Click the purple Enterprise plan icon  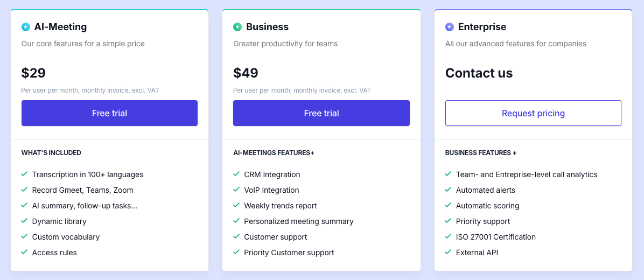pyautogui.click(x=450, y=27)
